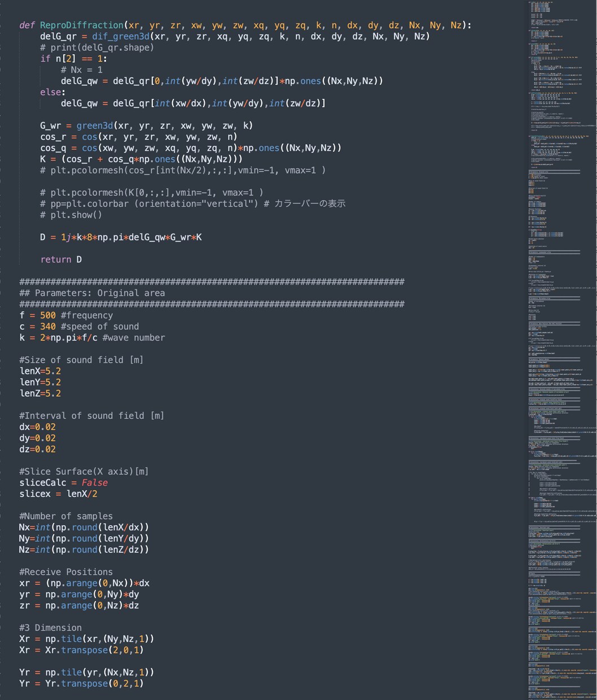
Task: Click the 'dz=0.02' assignment
Action: click(x=37, y=449)
